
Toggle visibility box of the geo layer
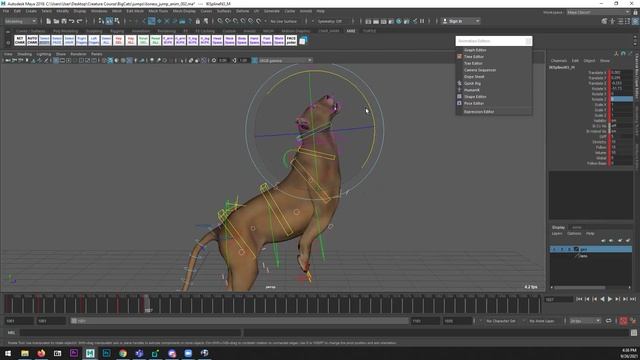(554, 249)
